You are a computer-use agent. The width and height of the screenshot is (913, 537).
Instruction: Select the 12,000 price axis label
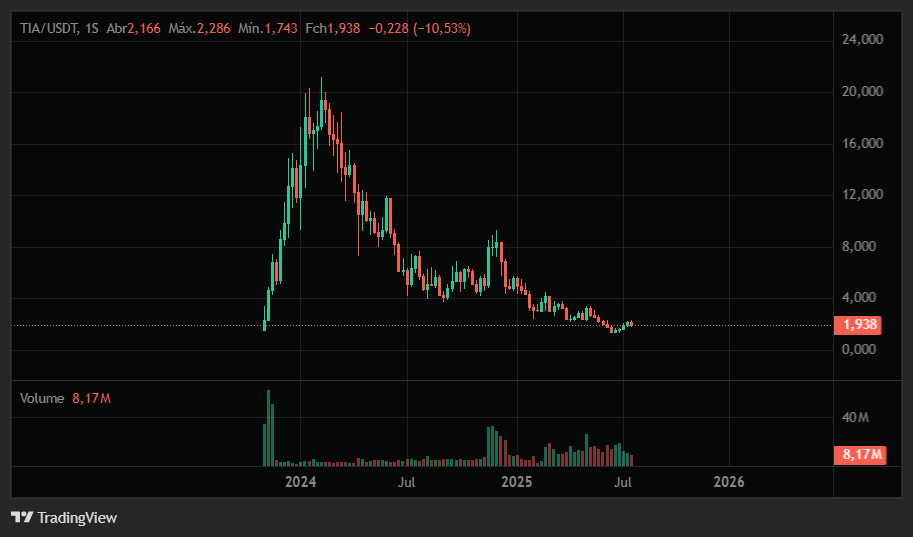coord(862,195)
